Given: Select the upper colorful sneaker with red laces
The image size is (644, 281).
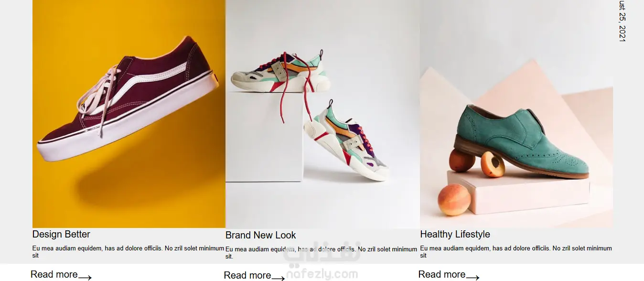Looking at the screenshot, I should click(280, 72).
